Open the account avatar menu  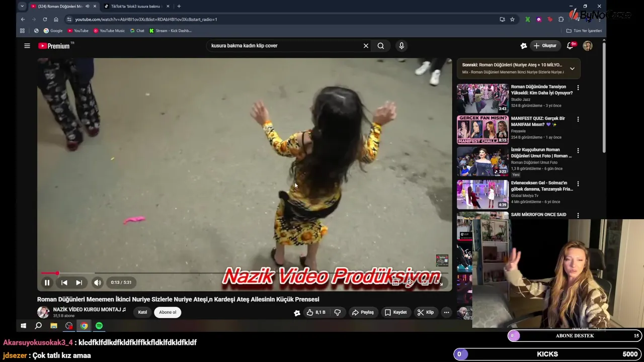[588, 46]
